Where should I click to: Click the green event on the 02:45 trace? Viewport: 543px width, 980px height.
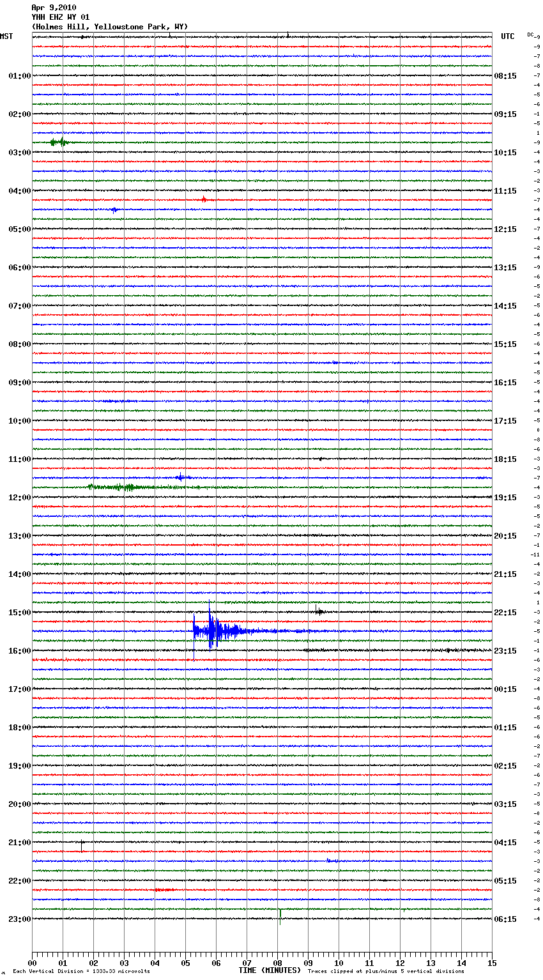59,142
